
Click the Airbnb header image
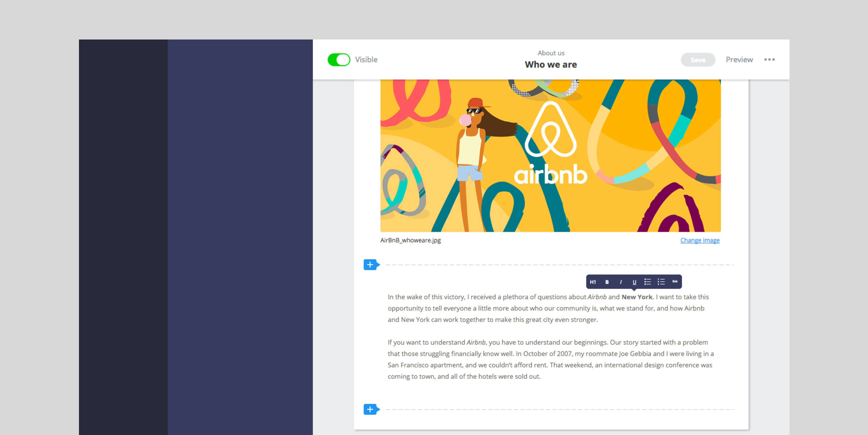(551, 156)
